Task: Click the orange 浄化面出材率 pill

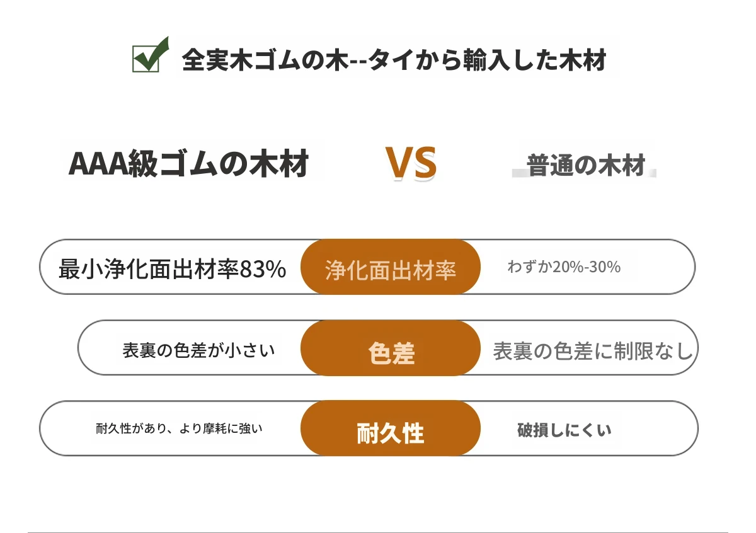Action: pyautogui.click(x=391, y=267)
